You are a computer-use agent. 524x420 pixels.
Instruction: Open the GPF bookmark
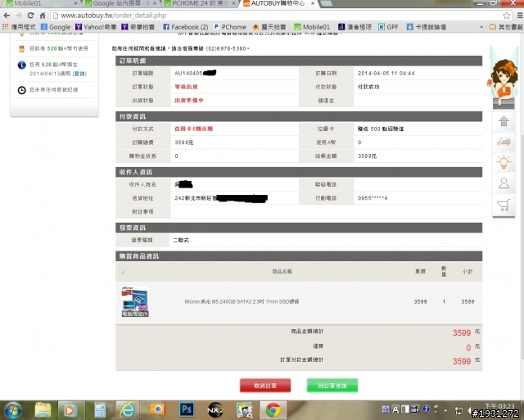coord(388,27)
